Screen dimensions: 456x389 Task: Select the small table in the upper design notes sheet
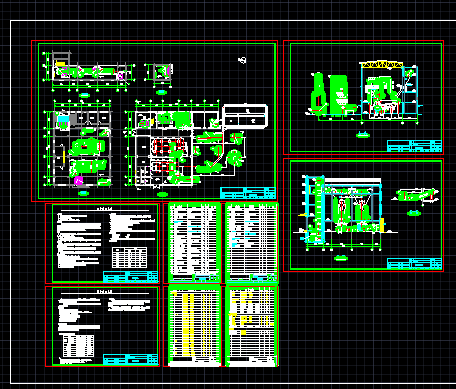129,257
